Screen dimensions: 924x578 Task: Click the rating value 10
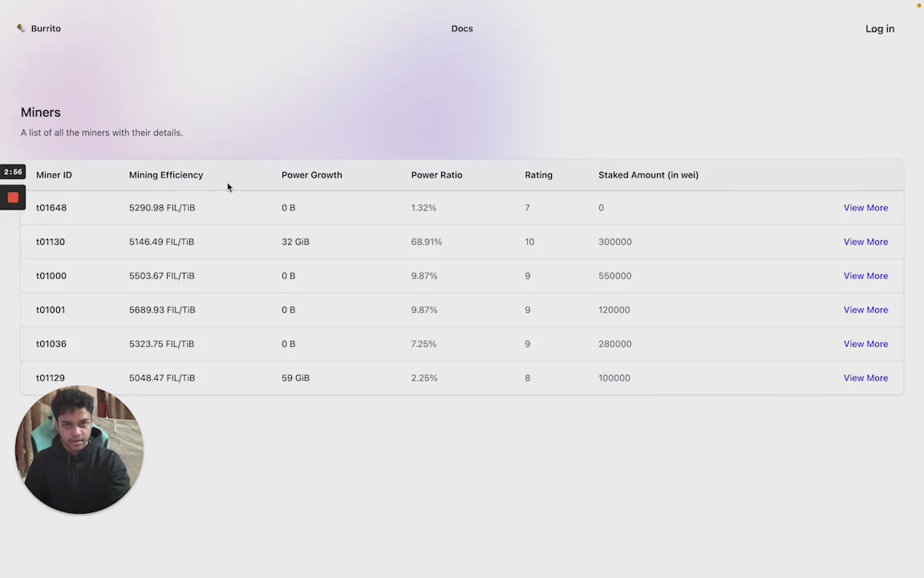(529, 242)
